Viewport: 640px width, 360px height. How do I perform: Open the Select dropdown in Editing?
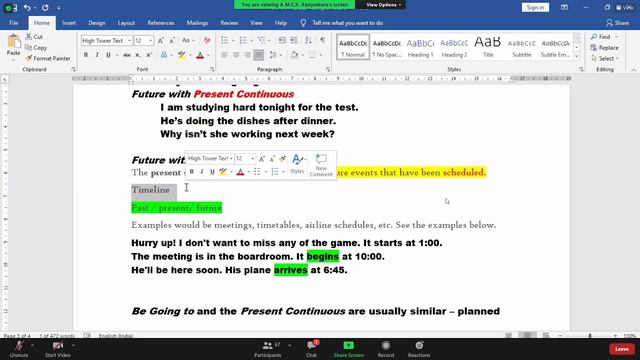click(605, 58)
